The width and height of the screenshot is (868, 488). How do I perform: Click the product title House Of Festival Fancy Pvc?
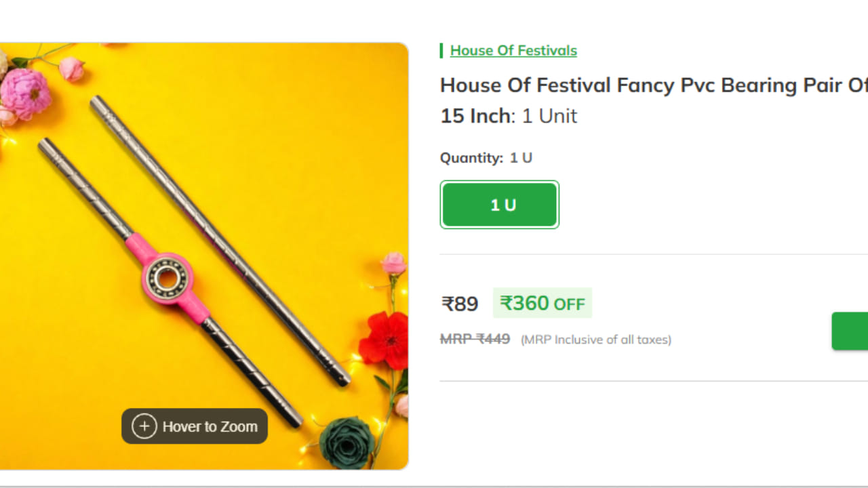click(654, 85)
